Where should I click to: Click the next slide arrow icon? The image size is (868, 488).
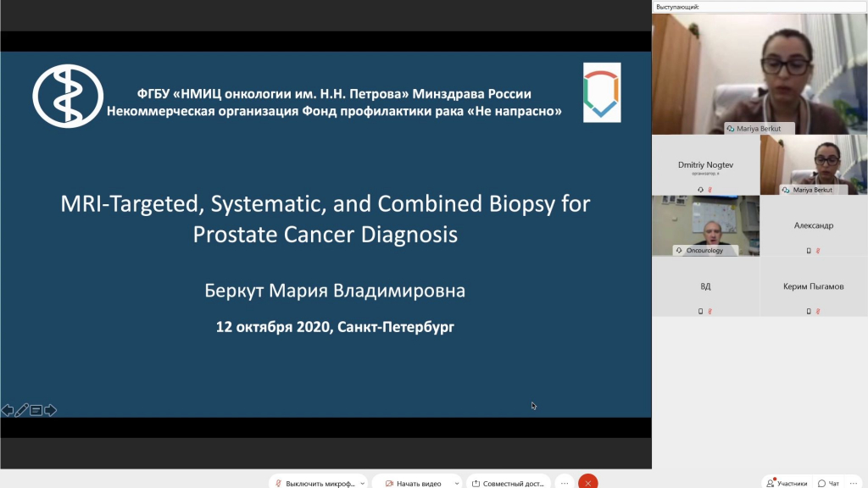(51, 410)
